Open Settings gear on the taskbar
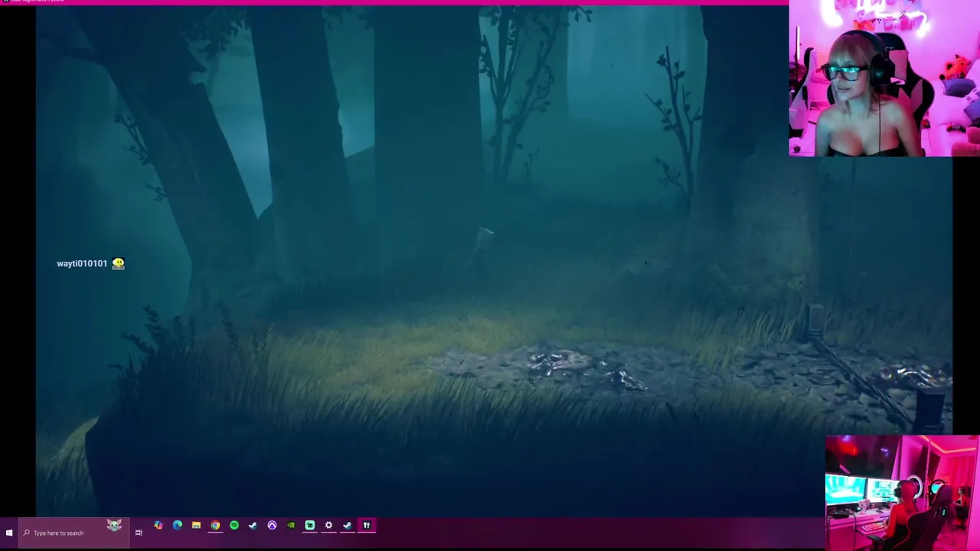The height and width of the screenshot is (551, 980). (328, 526)
